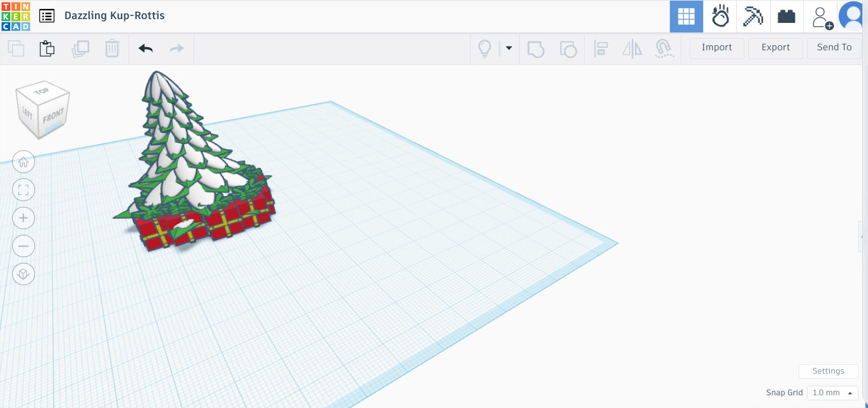Image resolution: width=868 pixels, height=408 pixels.
Task: Switch to Blocks pickaxe mode
Action: click(753, 17)
